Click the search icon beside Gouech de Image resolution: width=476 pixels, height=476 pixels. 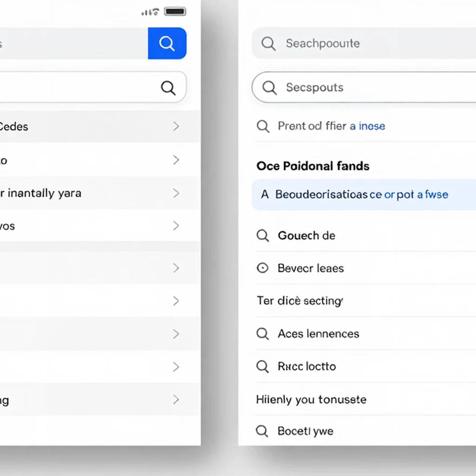[263, 236]
